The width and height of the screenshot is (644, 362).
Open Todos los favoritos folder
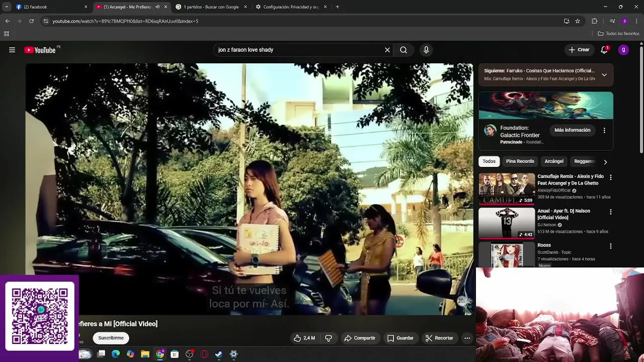pyautogui.click(x=618, y=34)
